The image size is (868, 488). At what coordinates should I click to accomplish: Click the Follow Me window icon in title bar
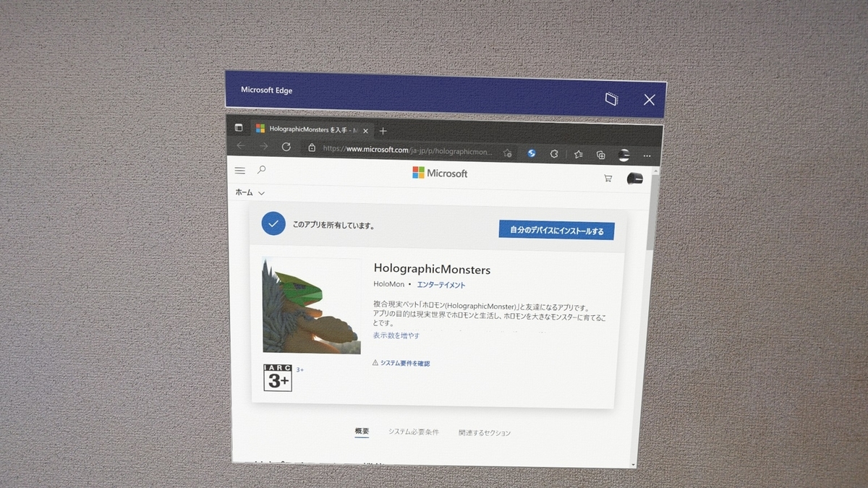(612, 98)
